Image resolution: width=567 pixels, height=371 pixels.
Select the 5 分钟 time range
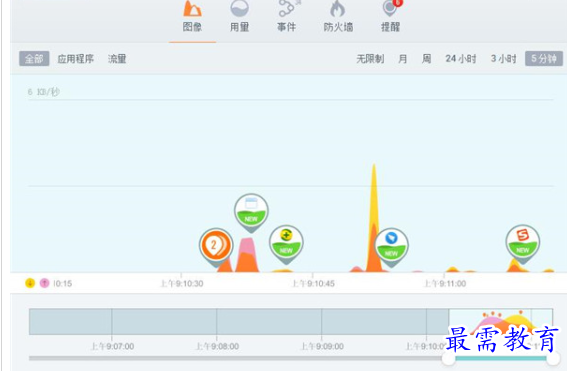(544, 59)
